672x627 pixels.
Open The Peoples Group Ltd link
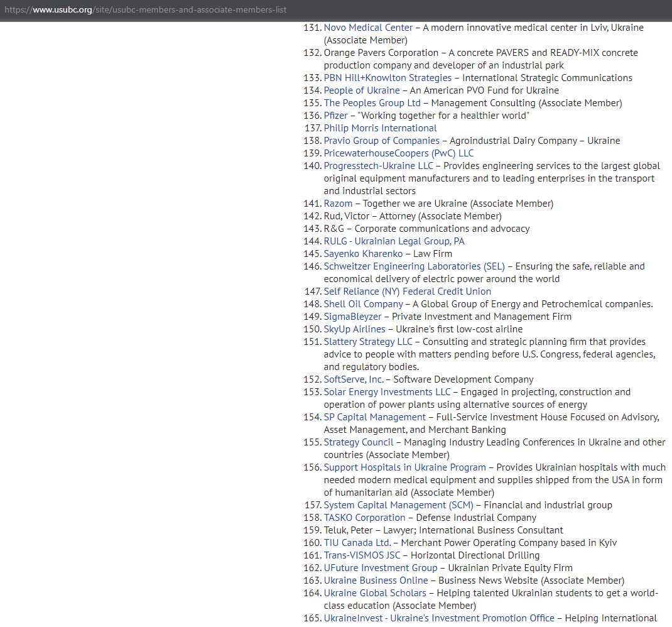pos(372,103)
